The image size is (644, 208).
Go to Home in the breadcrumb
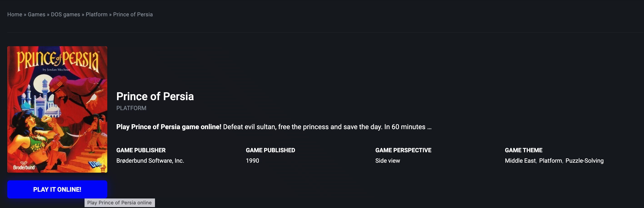tap(15, 15)
